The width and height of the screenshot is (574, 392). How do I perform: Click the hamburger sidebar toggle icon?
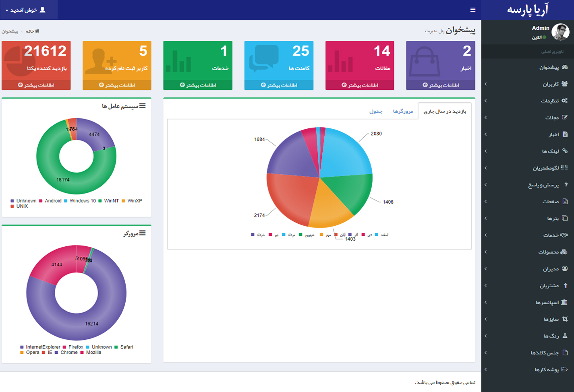click(472, 10)
